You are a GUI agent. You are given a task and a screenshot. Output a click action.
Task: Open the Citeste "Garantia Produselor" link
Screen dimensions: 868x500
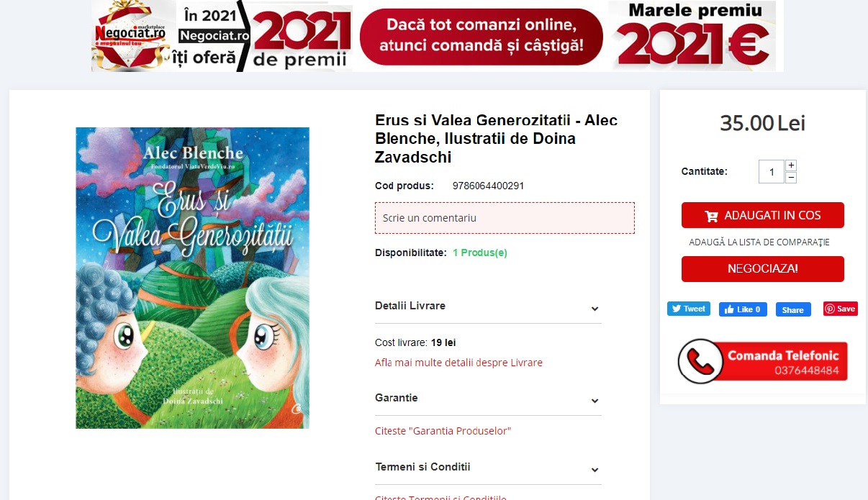coord(443,431)
